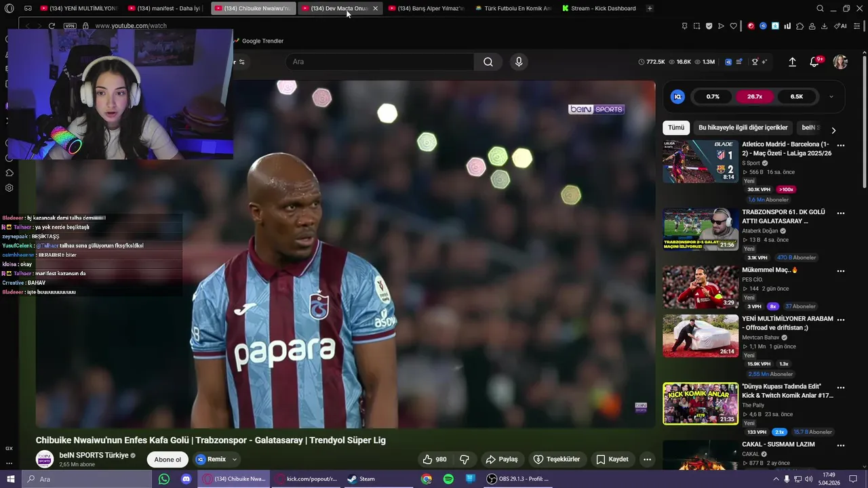Open the pin icon in address bar
Viewport: 868px width, 488px height.
coord(684,26)
